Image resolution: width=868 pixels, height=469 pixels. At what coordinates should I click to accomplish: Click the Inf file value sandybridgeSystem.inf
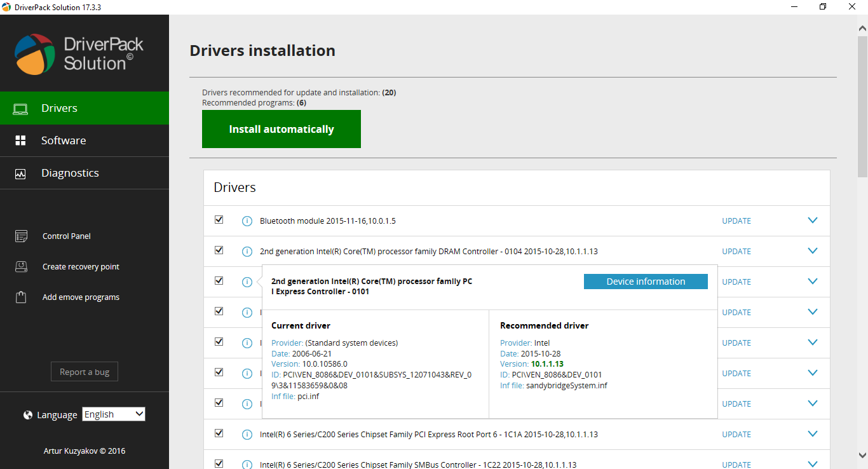(x=567, y=386)
